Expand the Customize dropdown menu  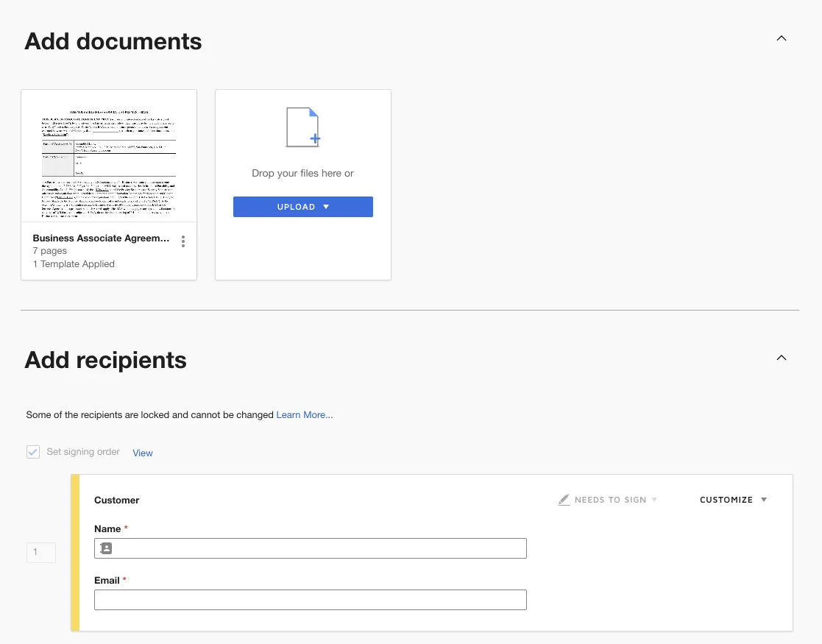coord(733,500)
